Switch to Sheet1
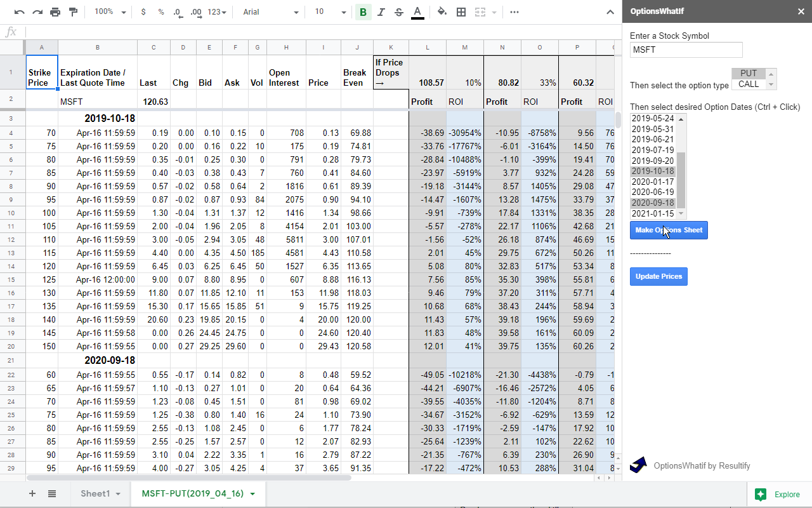The height and width of the screenshot is (508, 812). [x=96, y=493]
